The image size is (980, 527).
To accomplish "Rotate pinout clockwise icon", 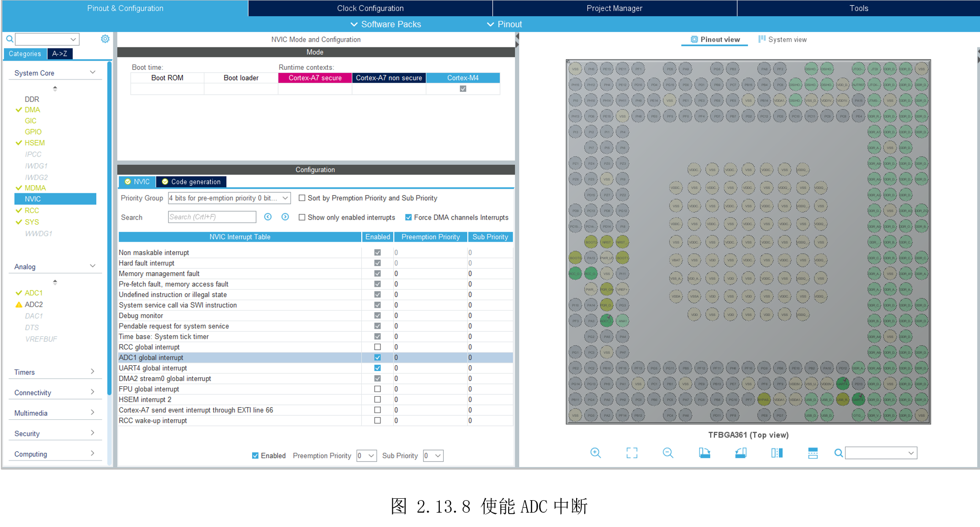I will (x=704, y=453).
